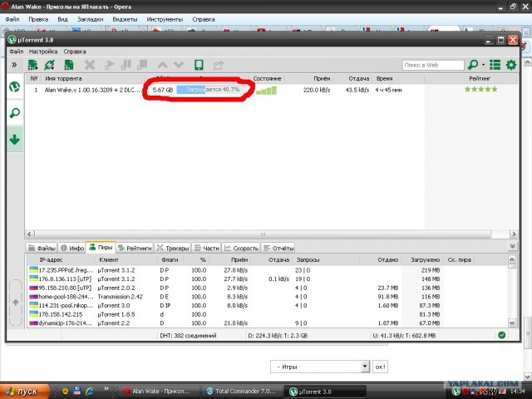Click the Поиск в Web search field
532x399 pixels.
point(433,65)
